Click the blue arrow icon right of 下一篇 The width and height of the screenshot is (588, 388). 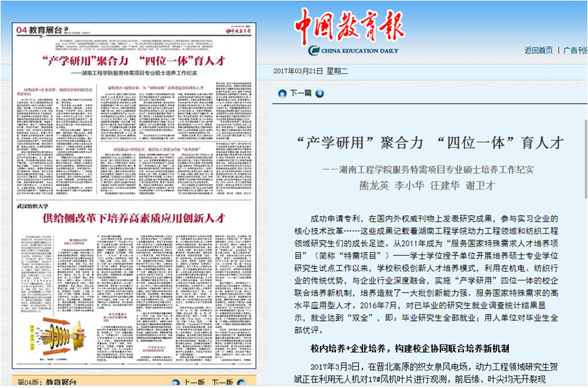319,93
